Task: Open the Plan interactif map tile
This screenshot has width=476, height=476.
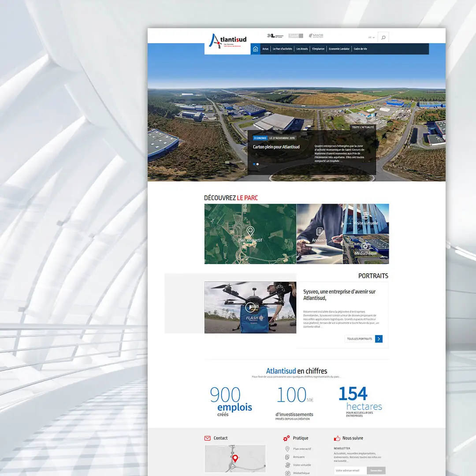Action: 250,234
